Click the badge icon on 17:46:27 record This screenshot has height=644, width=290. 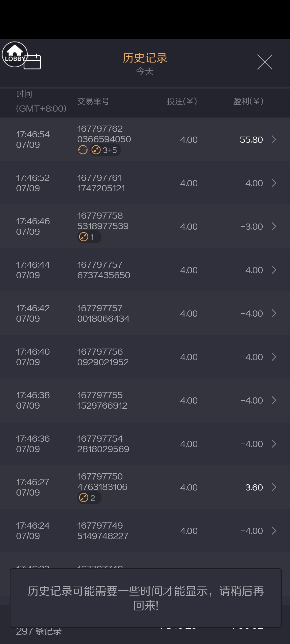[x=84, y=498]
